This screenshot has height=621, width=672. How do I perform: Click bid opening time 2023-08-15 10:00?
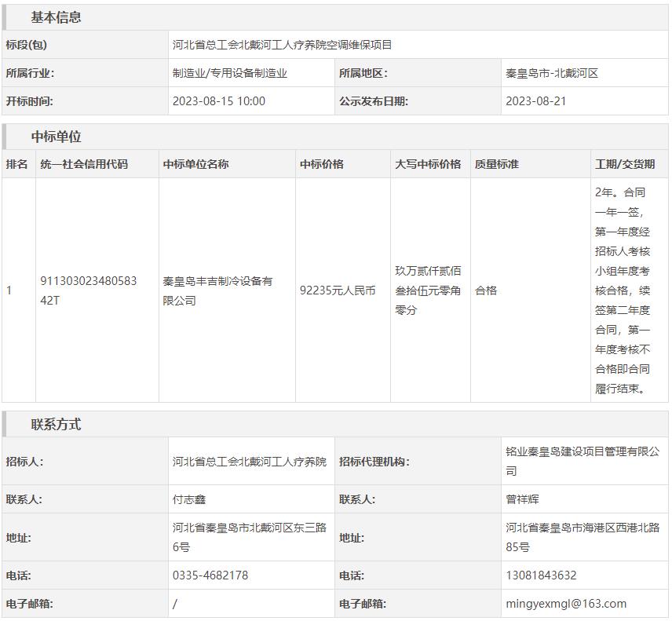click(x=219, y=101)
